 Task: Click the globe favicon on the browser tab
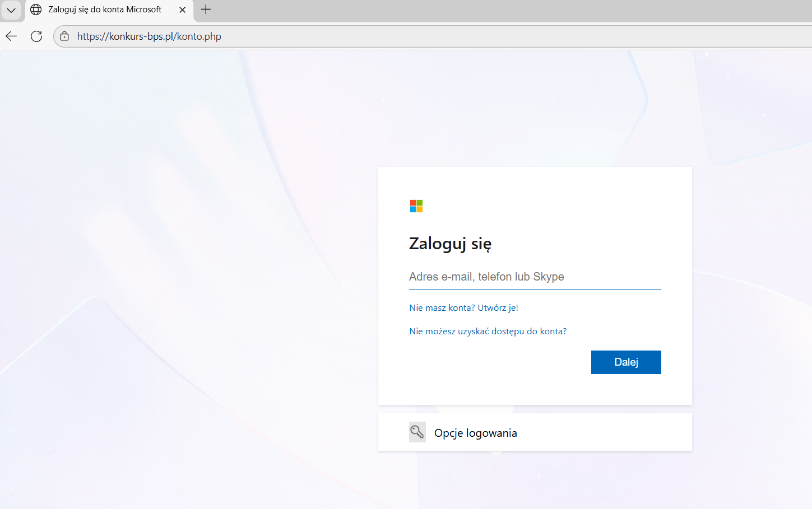tap(35, 10)
